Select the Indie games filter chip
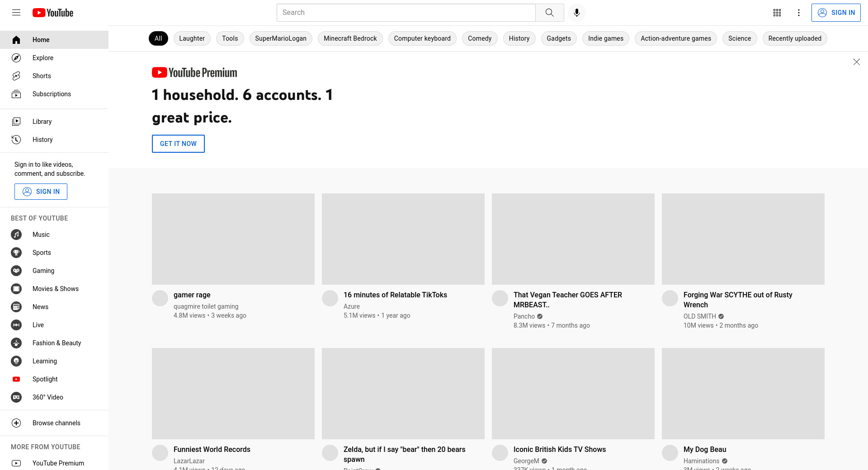The height and width of the screenshot is (470, 868). coord(606,38)
